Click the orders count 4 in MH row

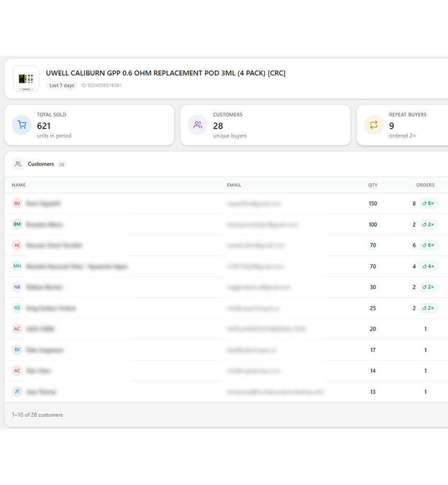[414, 266]
